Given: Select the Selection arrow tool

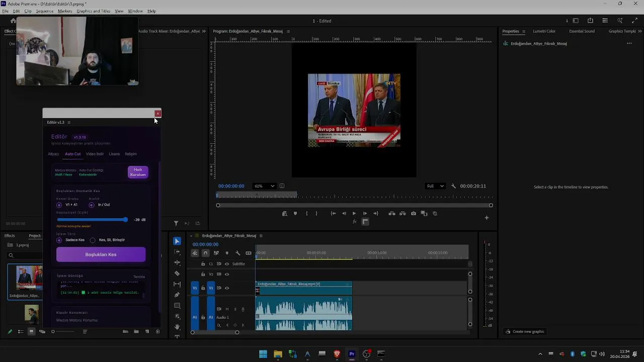Looking at the screenshot, I should click(x=177, y=241).
